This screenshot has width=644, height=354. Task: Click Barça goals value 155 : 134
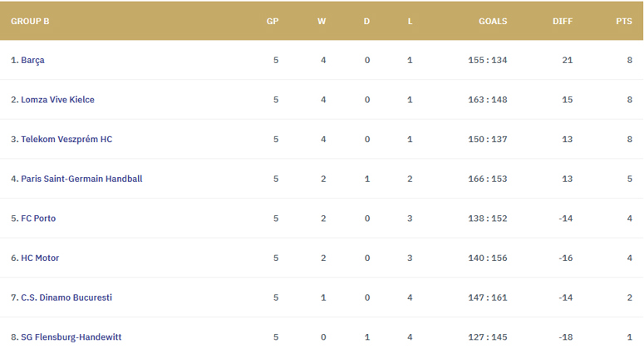click(488, 61)
